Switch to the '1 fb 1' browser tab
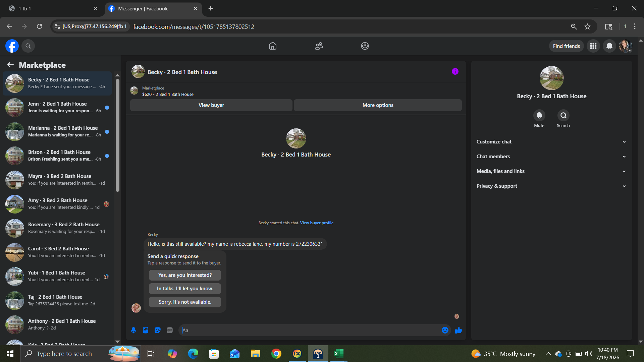This screenshot has height=362, width=644. click(x=54, y=8)
